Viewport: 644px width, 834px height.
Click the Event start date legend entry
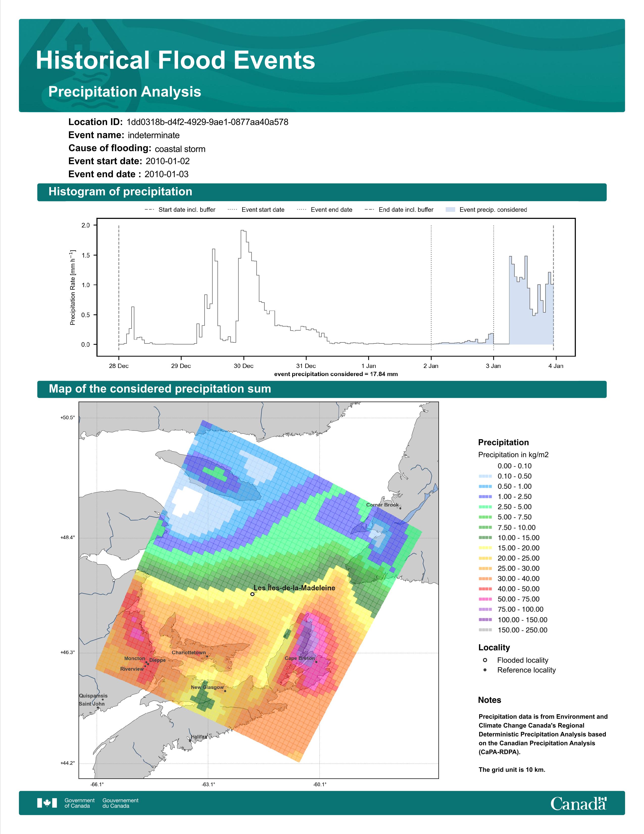[256, 210]
